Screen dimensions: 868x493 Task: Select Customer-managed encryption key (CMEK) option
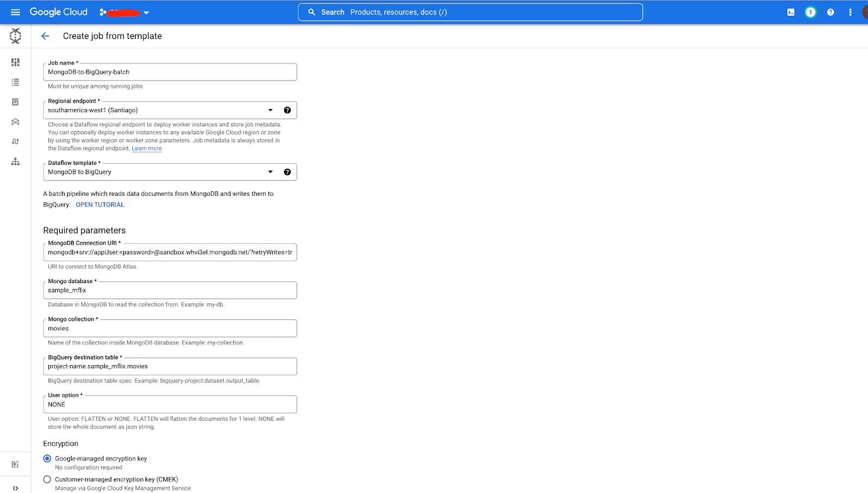47,479
